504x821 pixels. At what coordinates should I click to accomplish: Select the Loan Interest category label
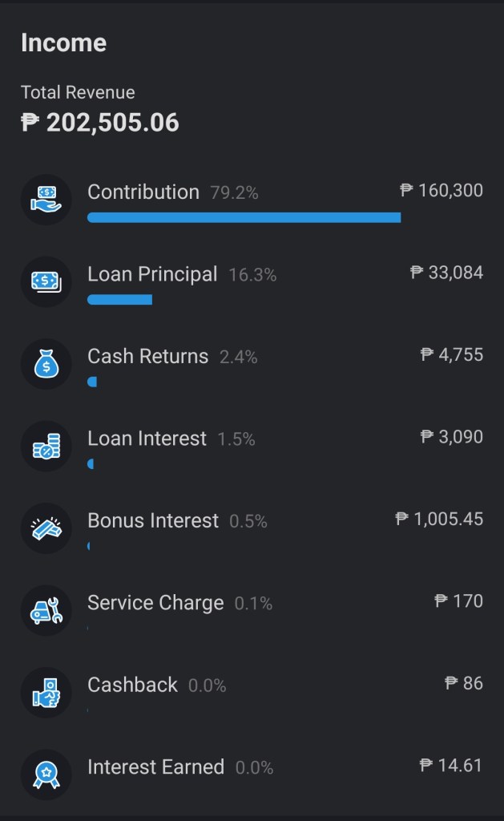(x=147, y=439)
